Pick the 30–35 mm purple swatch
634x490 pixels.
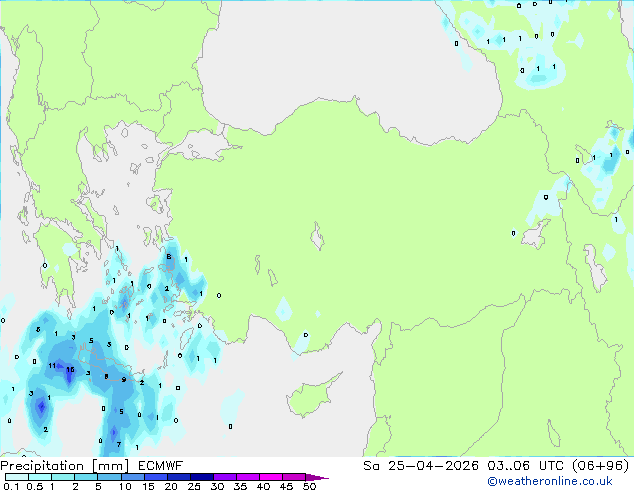click(x=225, y=477)
